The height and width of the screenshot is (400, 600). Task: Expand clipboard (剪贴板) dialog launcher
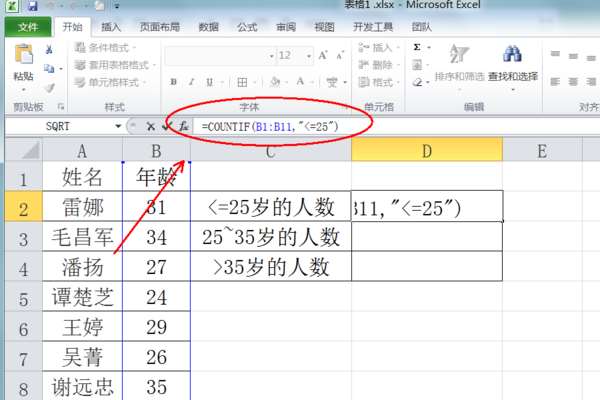(x=60, y=107)
